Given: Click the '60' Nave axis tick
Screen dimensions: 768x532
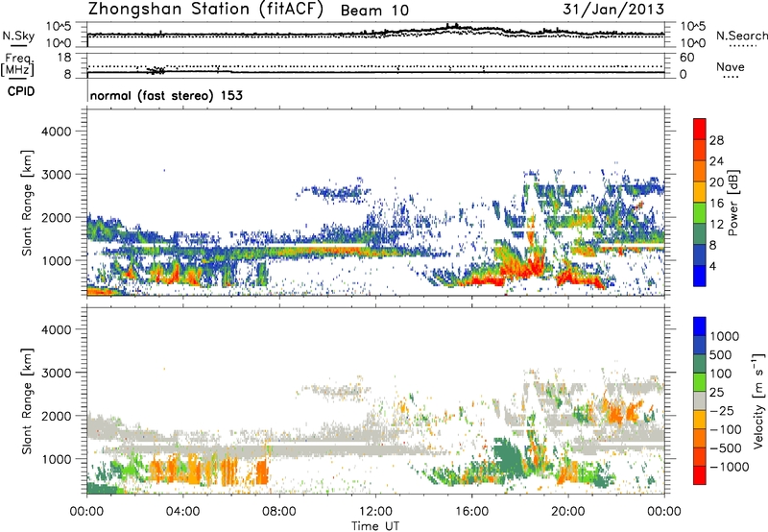Looking at the screenshot, I should tap(686, 58).
